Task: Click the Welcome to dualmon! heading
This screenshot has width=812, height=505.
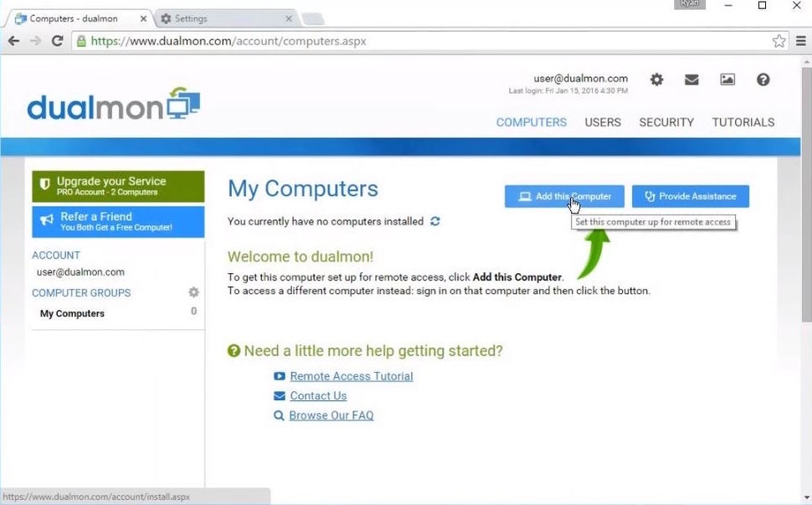Action: coord(301,256)
